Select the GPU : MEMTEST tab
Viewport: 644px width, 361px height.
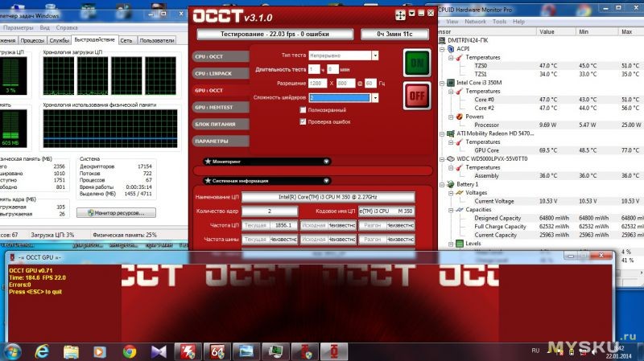[221, 107]
